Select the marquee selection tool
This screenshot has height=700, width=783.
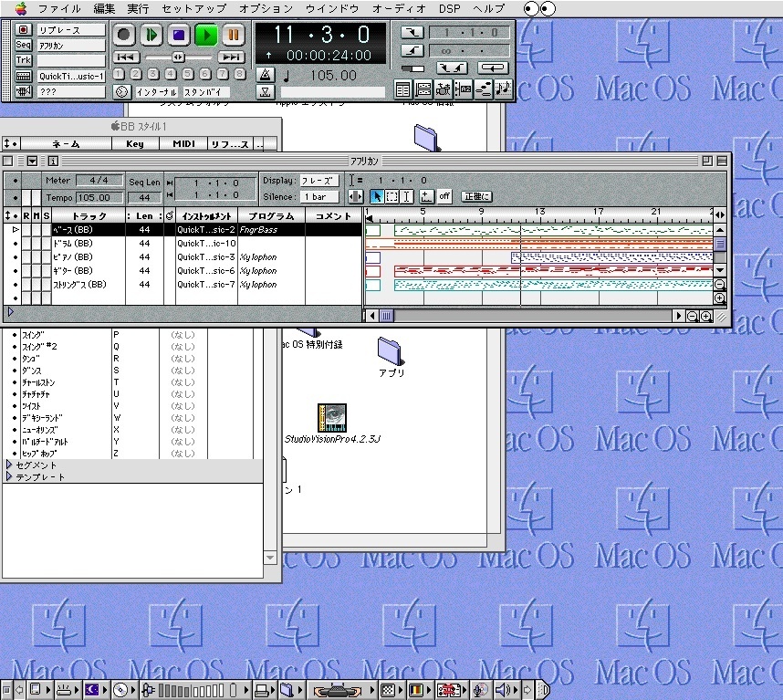click(x=391, y=196)
